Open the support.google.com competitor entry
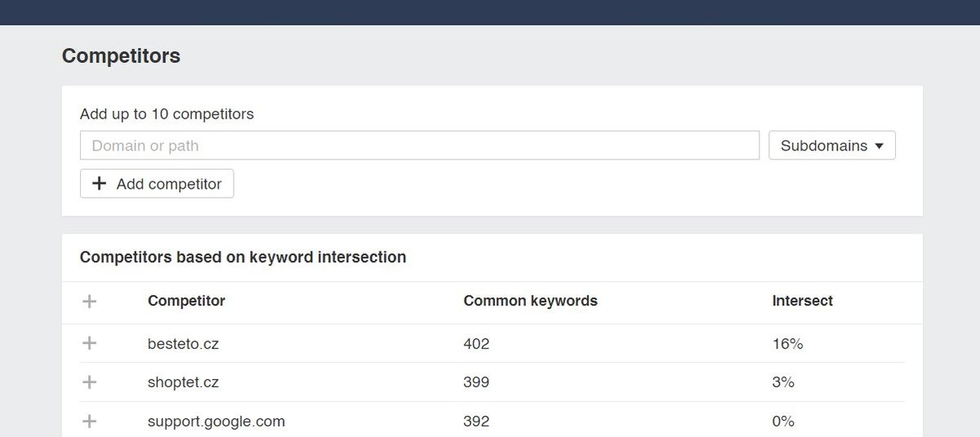The height and width of the screenshot is (437, 980). coord(216,421)
